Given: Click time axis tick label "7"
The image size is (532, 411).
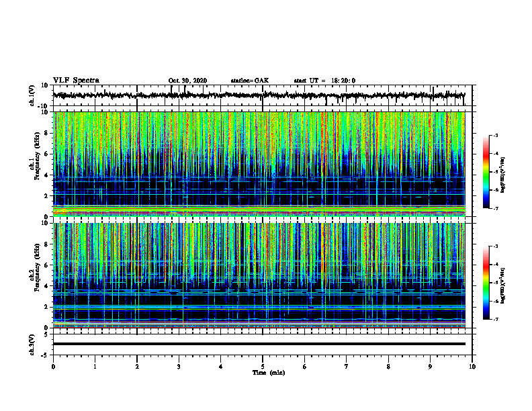Looking at the screenshot, I should (x=347, y=367).
